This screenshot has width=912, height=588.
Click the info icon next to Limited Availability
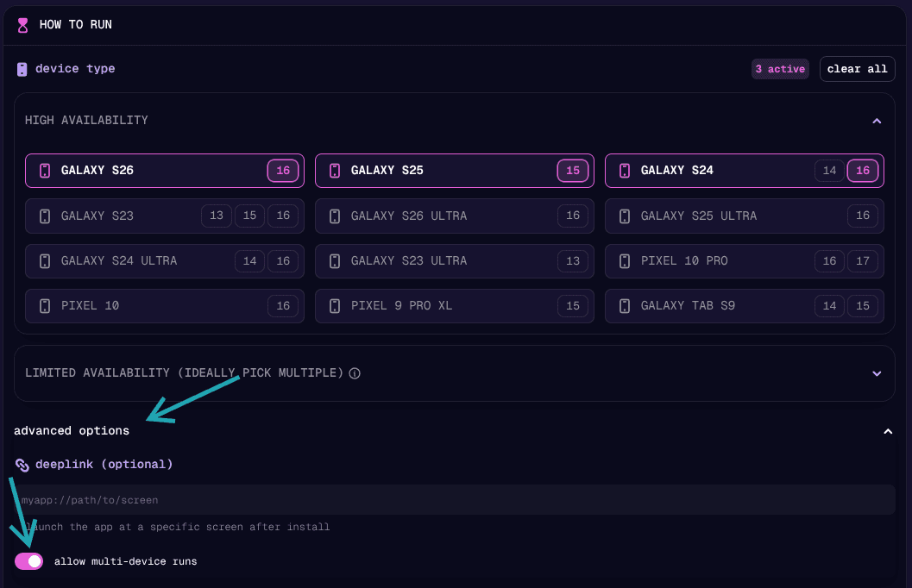point(355,373)
